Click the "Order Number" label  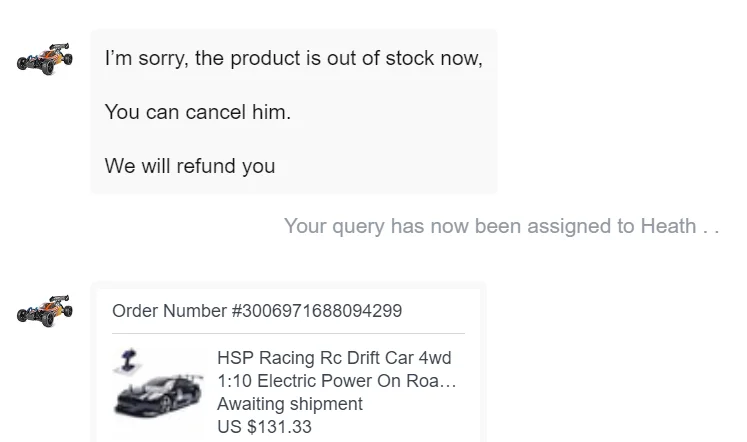click(169, 311)
